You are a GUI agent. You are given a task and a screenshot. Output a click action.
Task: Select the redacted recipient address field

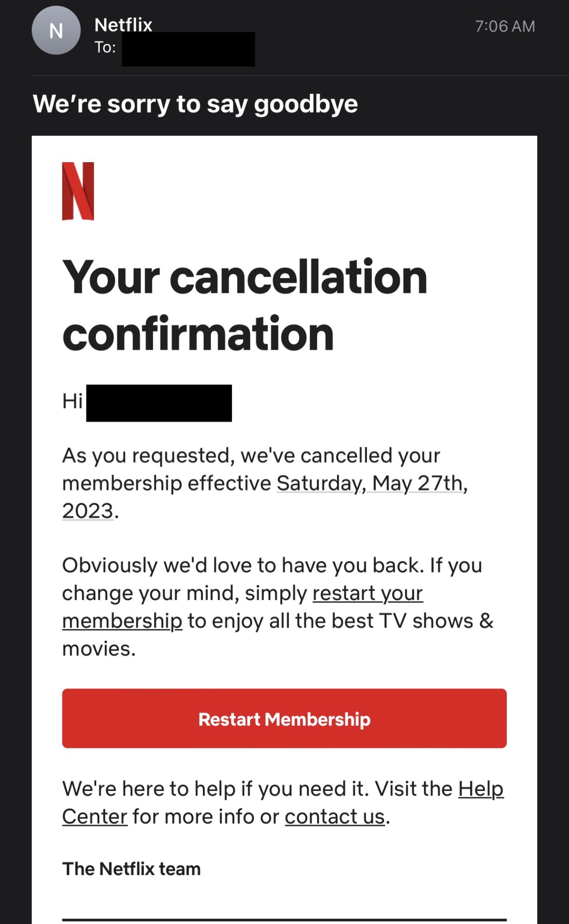point(188,49)
